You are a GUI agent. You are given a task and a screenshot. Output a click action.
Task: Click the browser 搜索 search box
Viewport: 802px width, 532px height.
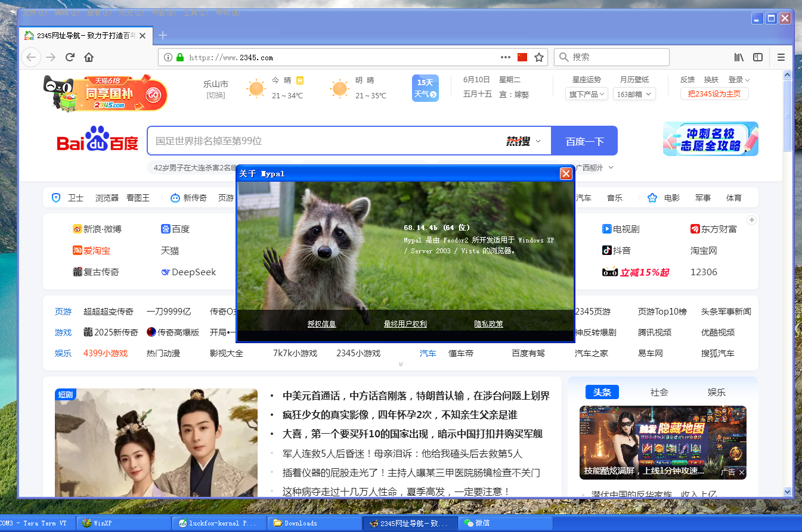coord(612,57)
